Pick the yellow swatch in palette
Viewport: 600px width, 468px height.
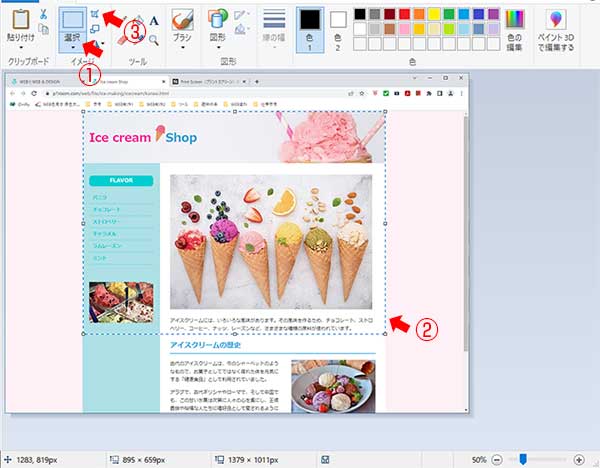[433, 14]
